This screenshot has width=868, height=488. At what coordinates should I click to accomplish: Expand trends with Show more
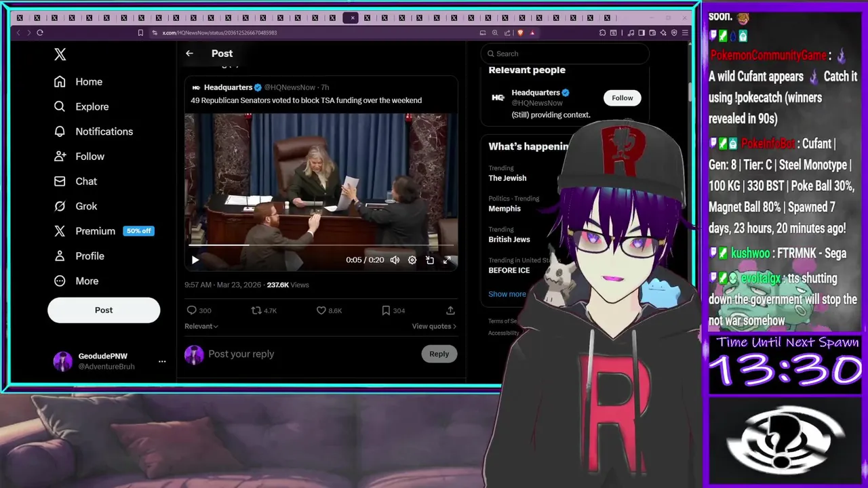coord(507,294)
